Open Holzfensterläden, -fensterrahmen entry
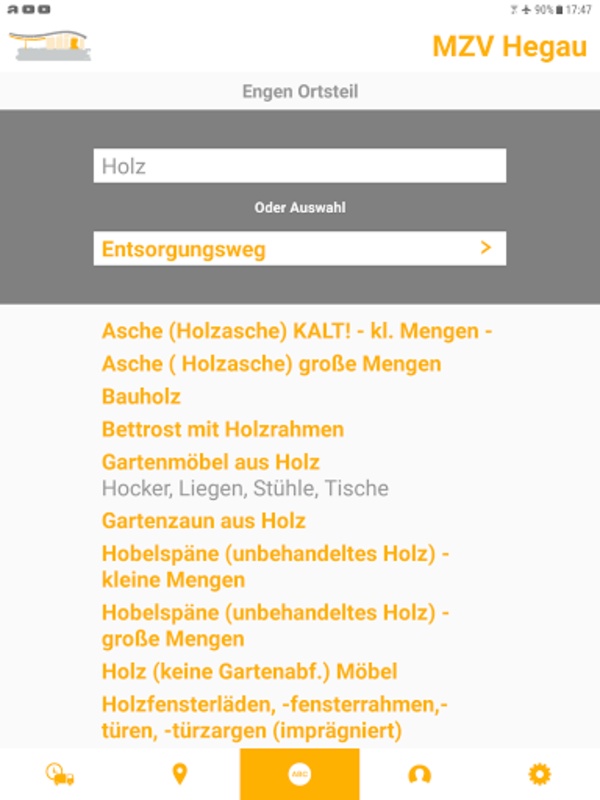Viewport: 600px width, 800px height. (274, 717)
